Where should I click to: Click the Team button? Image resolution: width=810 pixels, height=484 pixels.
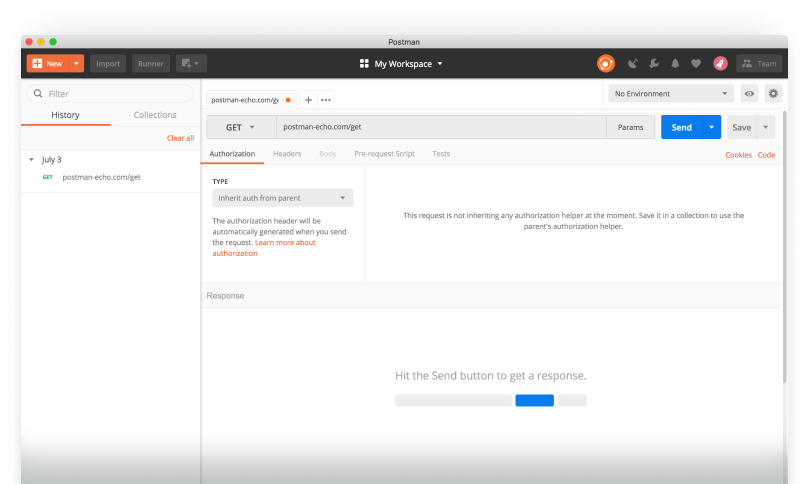[x=759, y=64]
